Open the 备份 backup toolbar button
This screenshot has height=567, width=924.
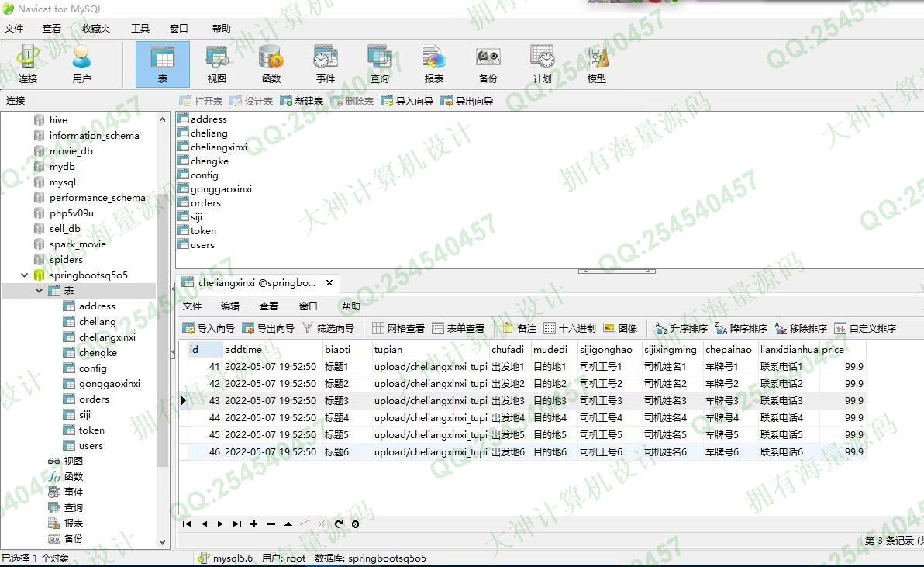click(488, 64)
